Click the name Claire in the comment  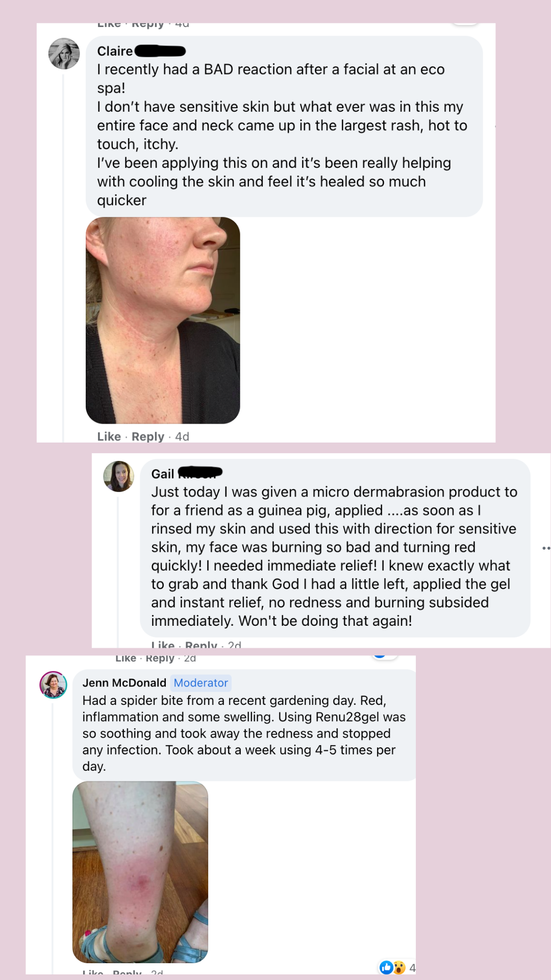tap(115, 51)
